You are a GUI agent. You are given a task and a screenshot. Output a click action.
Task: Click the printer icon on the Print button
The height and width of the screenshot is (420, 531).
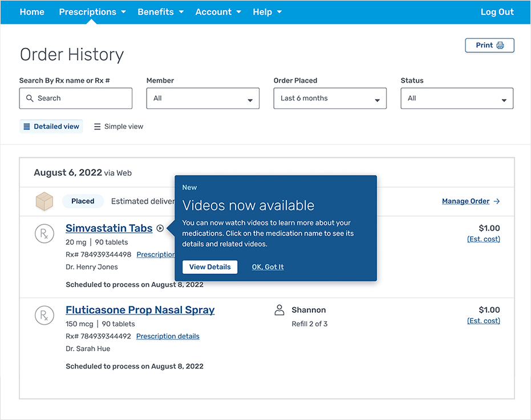point(499,45)
